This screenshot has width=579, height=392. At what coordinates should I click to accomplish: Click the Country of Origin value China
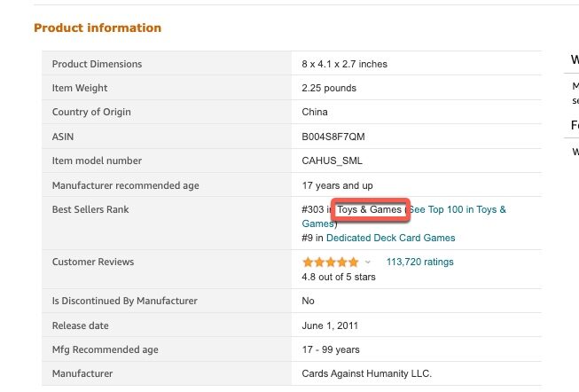click(x=315, y=113)
